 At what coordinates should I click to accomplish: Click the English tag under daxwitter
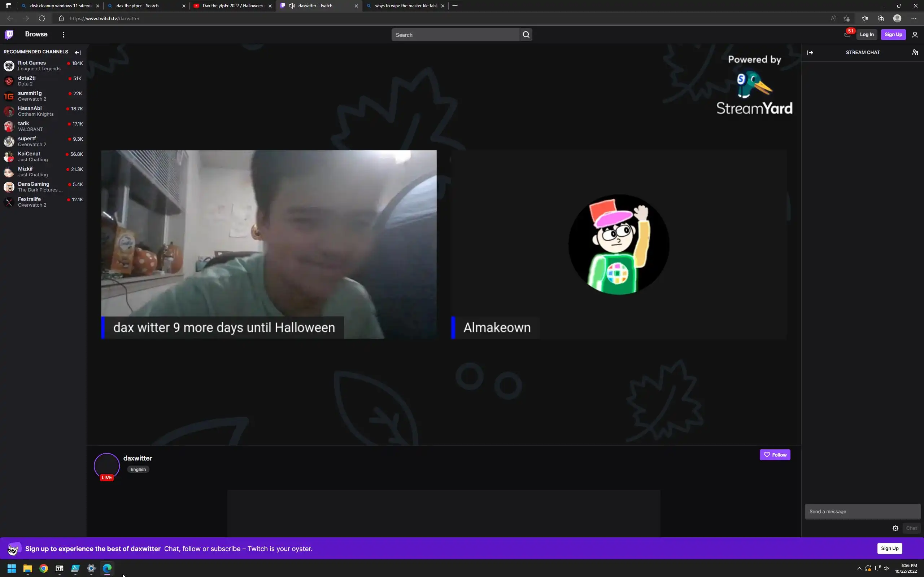point(138,470)
